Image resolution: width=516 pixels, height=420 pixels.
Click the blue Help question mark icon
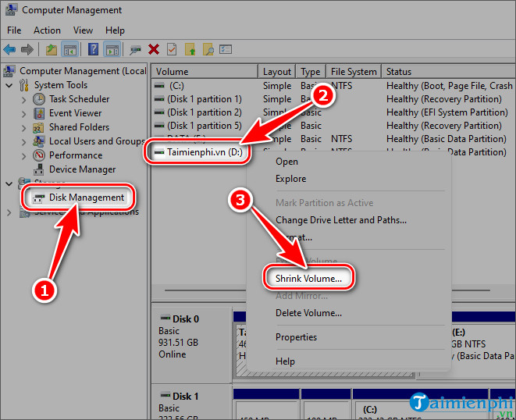tap(93, 50)
